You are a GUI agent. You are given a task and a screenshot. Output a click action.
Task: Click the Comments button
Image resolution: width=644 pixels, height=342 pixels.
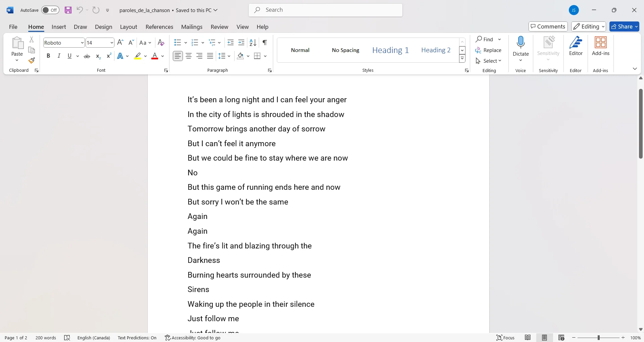click(548, 26)
